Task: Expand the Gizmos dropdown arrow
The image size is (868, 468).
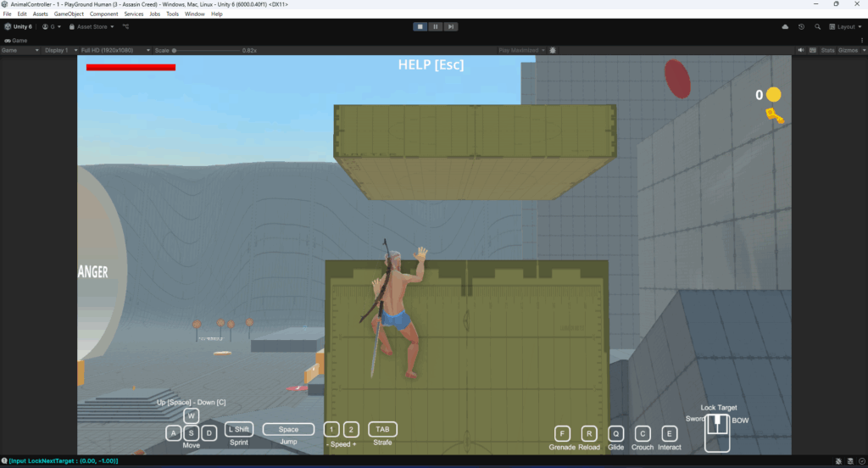Action: (x=864, y=50)
